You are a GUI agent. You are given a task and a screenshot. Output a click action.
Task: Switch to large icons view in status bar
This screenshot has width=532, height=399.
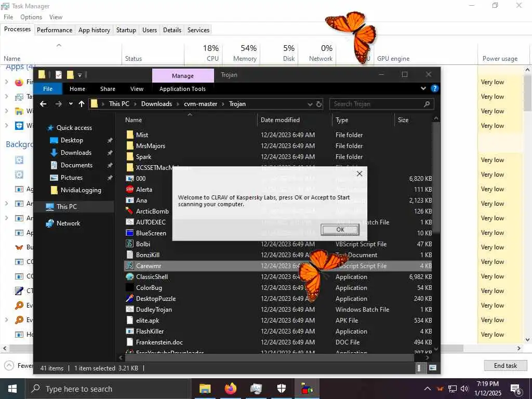433,368
